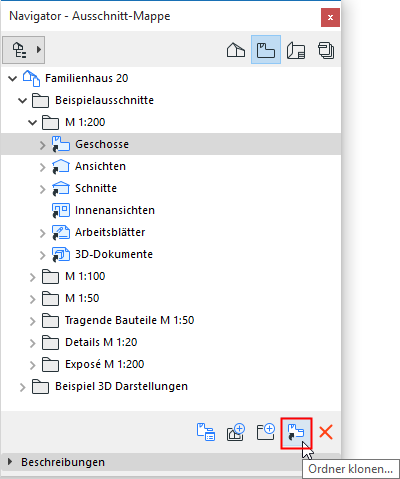Screen dimensions: 400x479
Task: Select the Familienhaus 20 label
Action: click(87, 78)
